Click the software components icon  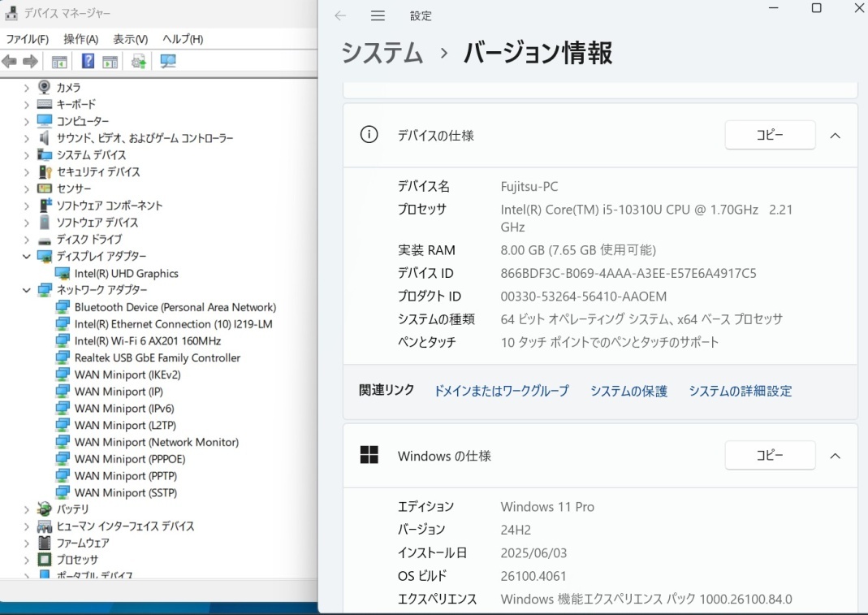click(45, 205)
